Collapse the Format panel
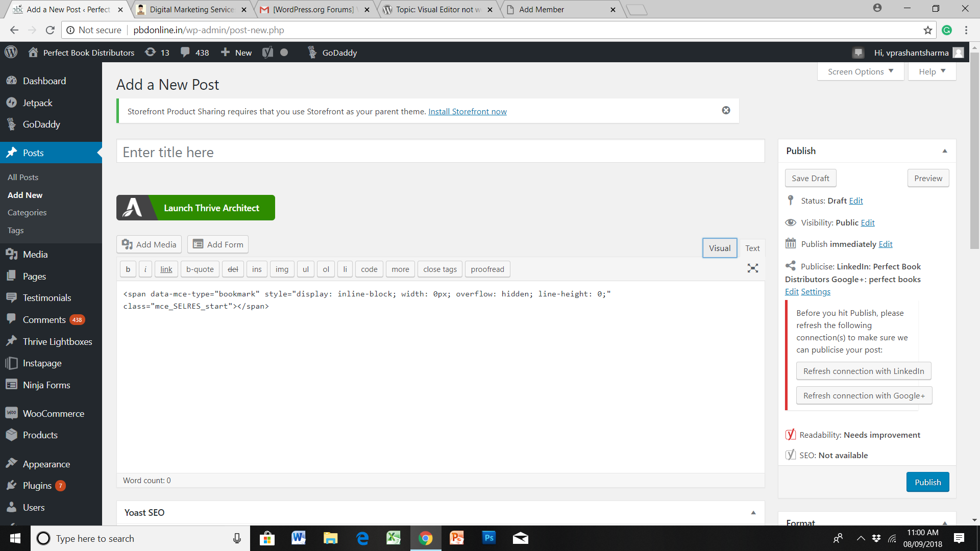The image size is (980, 551). [x=945, y=523]
